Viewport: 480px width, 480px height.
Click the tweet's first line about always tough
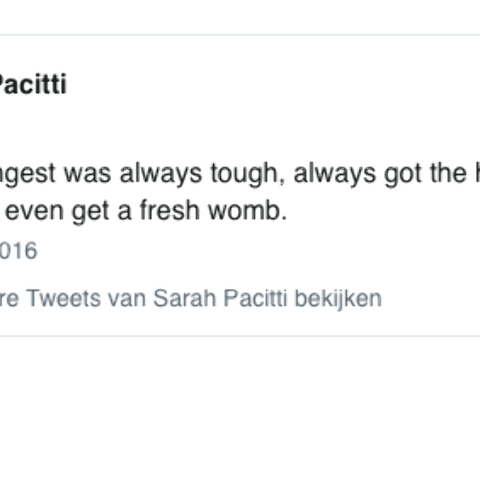[x=240, y=174]
